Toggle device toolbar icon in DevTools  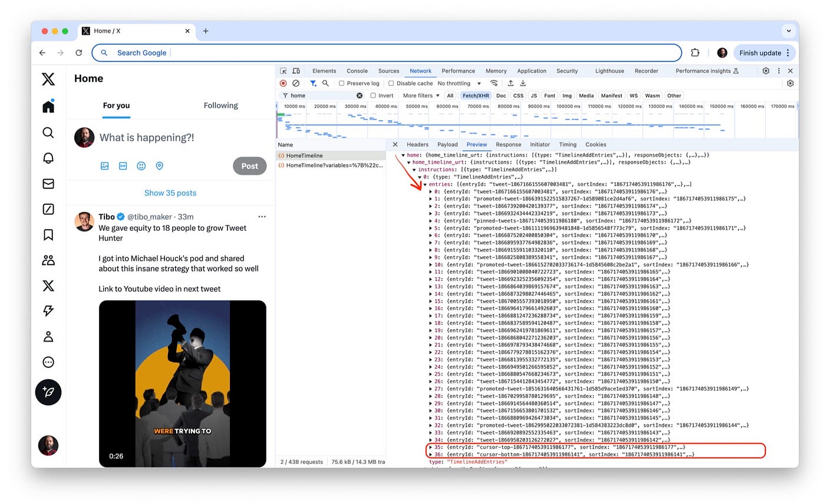(296, 71)
